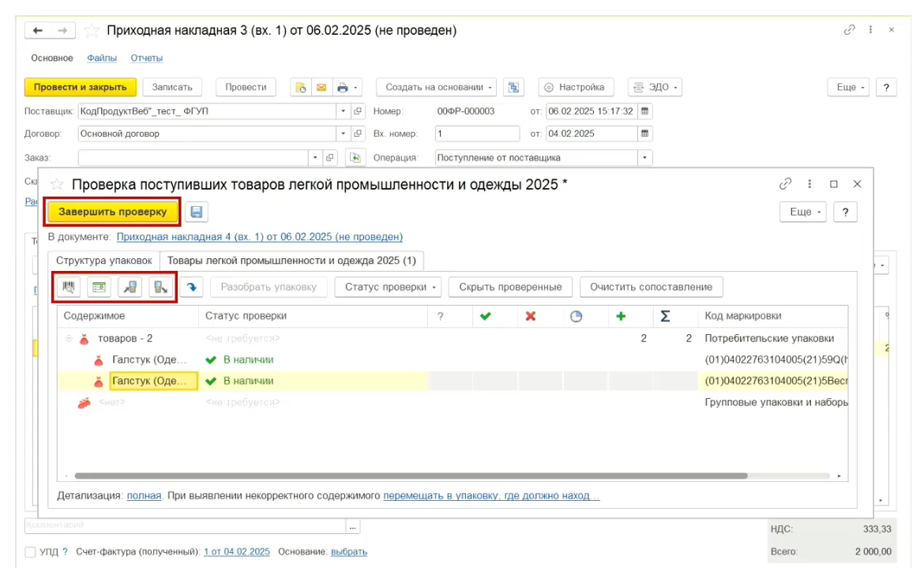Viewport: 924px width, 568px height.
Task: Click the Завершить проверку button
Action: pyautogui.click(x=112, y=212)
